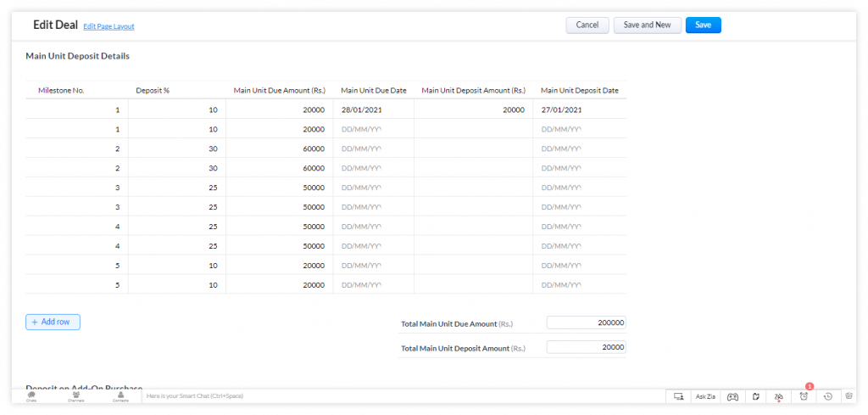Click the red notification badge showing 1
Image resolution: width=868 pixels, height=415 pixels.
pos(810,386)
